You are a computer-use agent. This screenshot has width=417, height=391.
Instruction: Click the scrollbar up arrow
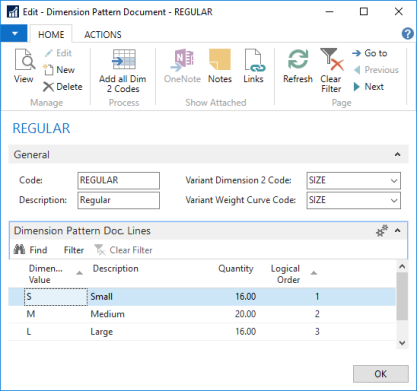pos(402,266)
